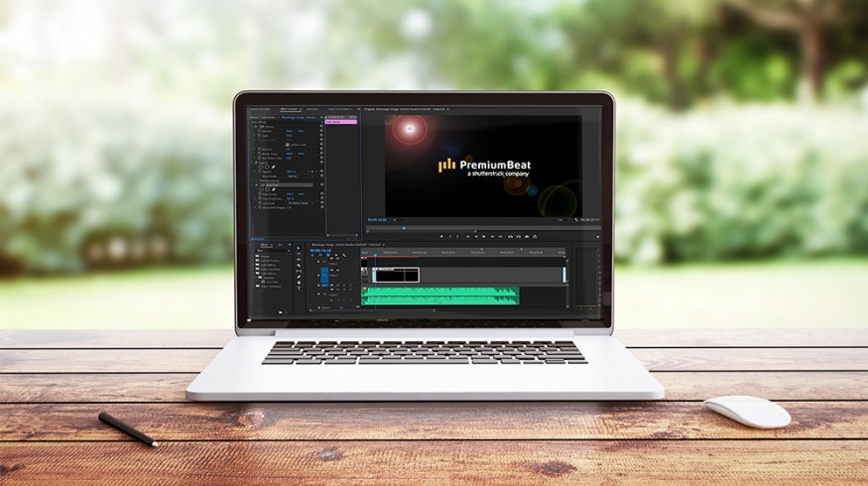Image resolution: width=868 pixels, height=486 pixels.
Task: Expand the Motion effect properties
Action: tap(253, 128)
